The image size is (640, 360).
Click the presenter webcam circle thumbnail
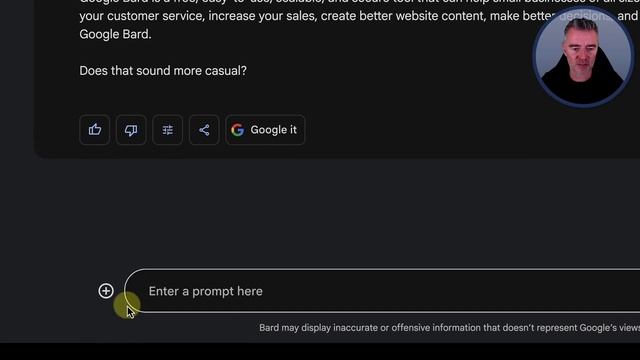tap(583, 57)
